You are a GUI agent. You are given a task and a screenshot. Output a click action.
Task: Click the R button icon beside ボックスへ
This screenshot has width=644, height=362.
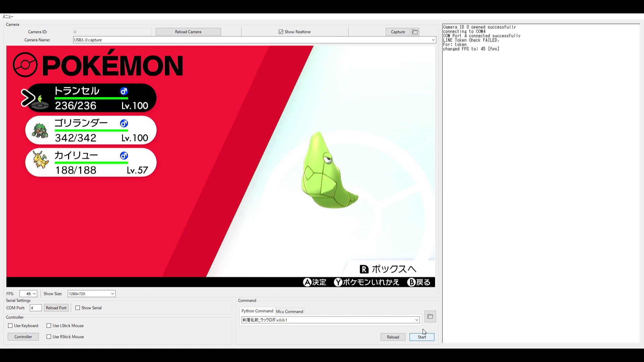(x=364, y=269)
